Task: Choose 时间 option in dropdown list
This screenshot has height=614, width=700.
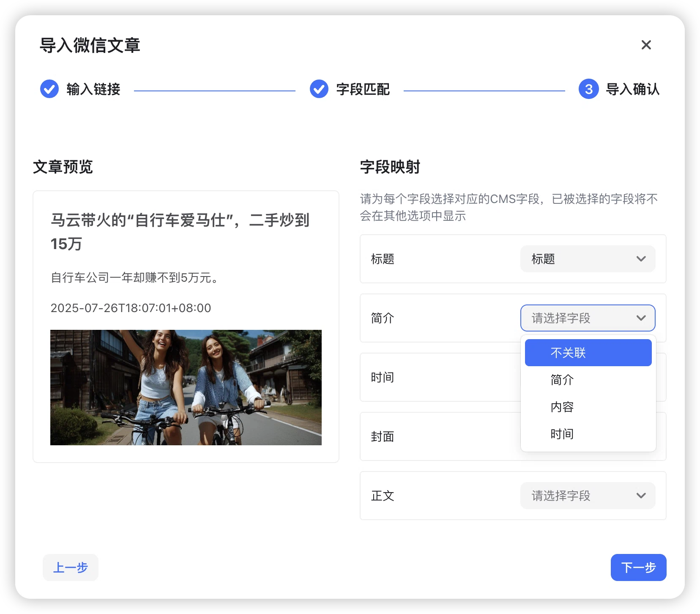Action: point(588,434)
